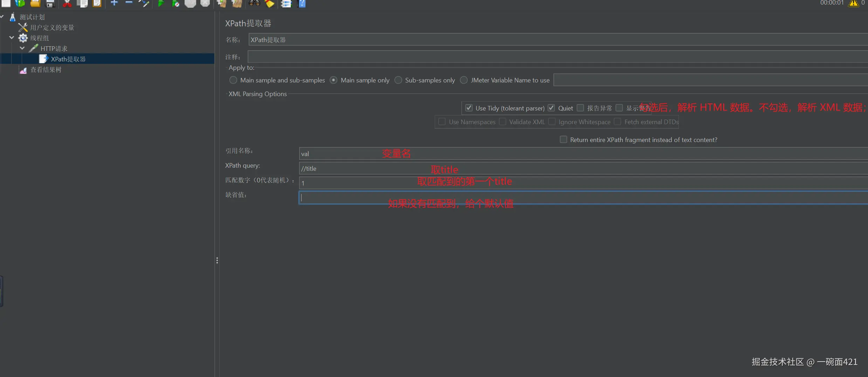Open Help with the question mark icon
The width and height of the screenshot is (868, 377).
[302, 3]
